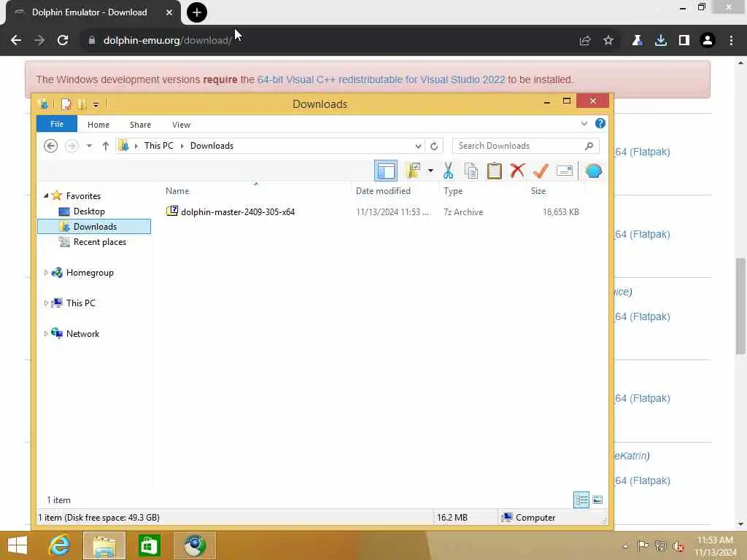Viewport: 747px width, 560px height.
Task: Click Downloads in the address path
Action: click(x=212, y=146)
